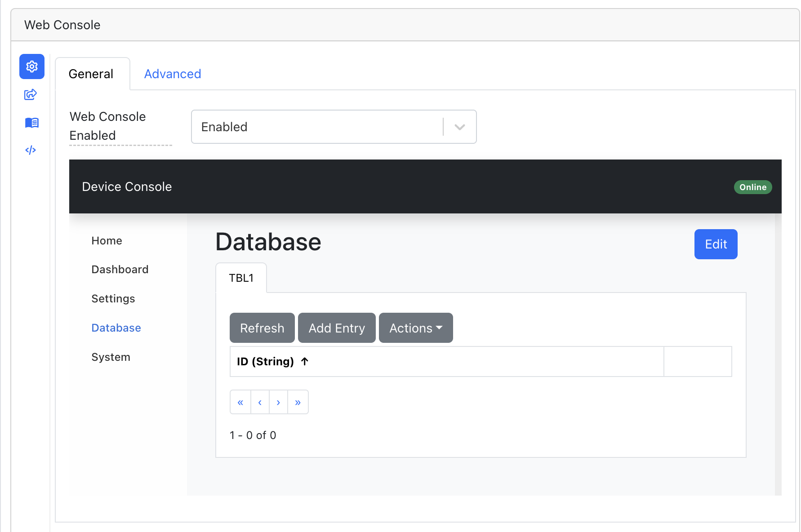Open the Actions dropdown button
The image size is (801, 532).
(416, 328)
